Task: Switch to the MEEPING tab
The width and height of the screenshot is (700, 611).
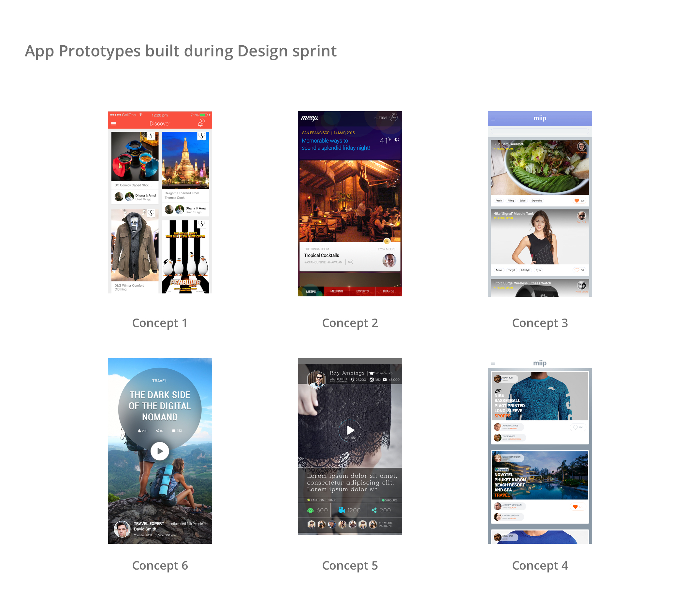Action: (x=336, y=291)
